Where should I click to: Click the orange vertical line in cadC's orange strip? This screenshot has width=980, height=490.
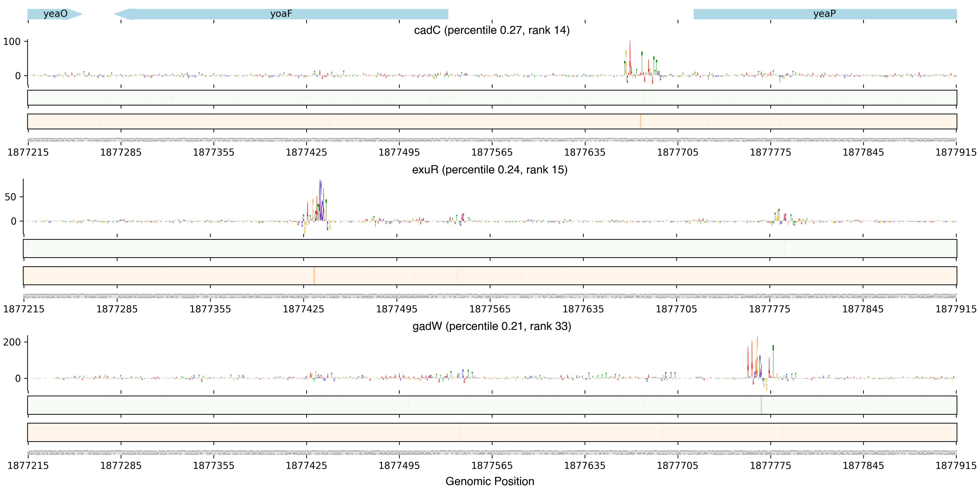[x=641, y=121]
